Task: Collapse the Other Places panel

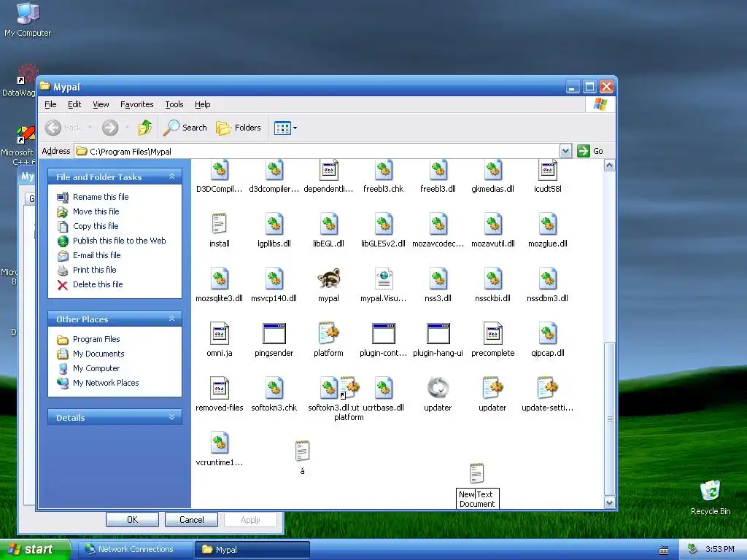Action: coord(172,319)
